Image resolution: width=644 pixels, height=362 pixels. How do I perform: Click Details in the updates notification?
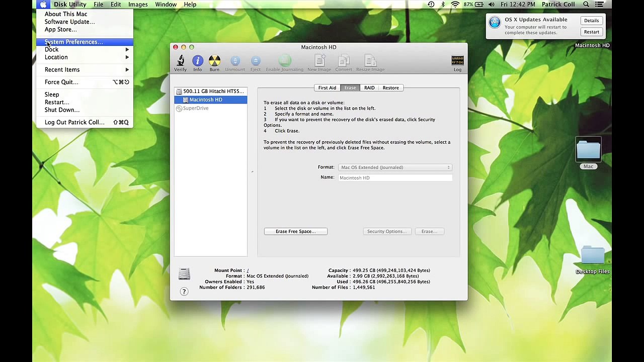click(x=592, y=21)
